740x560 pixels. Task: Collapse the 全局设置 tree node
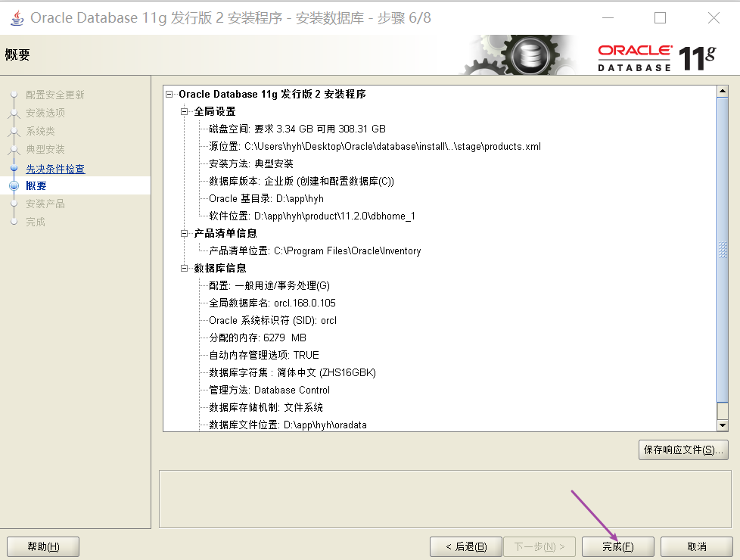click(184, 112)
